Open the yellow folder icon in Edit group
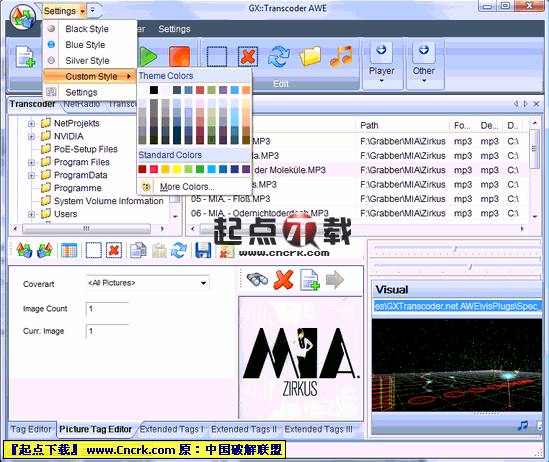549x462 pixels. coord(310,56)
